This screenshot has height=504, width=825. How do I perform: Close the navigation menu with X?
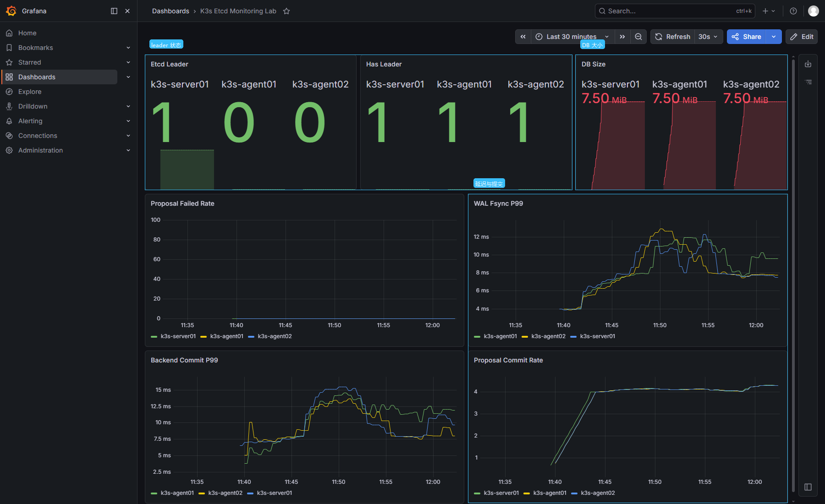[127, 11]
